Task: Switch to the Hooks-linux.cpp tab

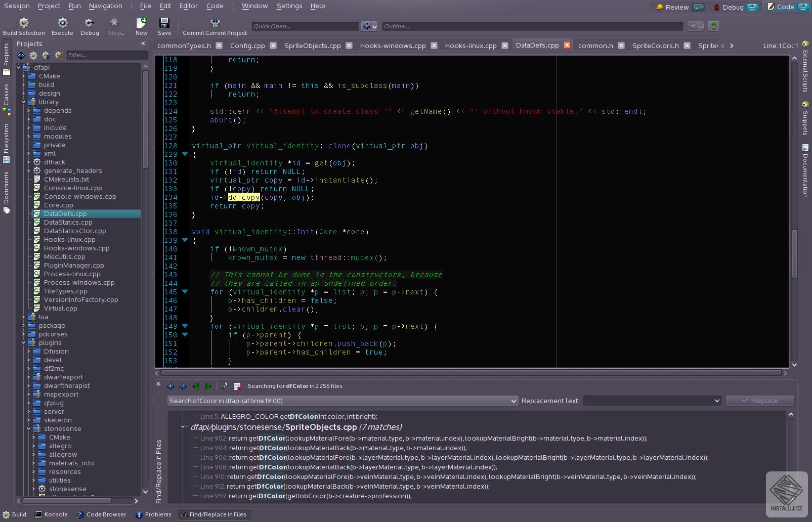Action: tap(469, 46)
